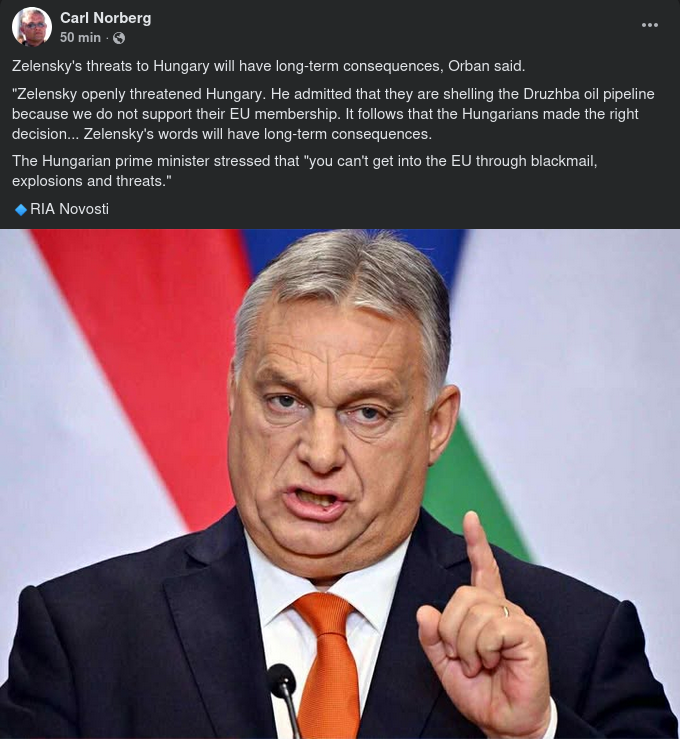Click the microphone at the bottom of the photo
This screenshot has height=739, width=680.
coord(283,690)
